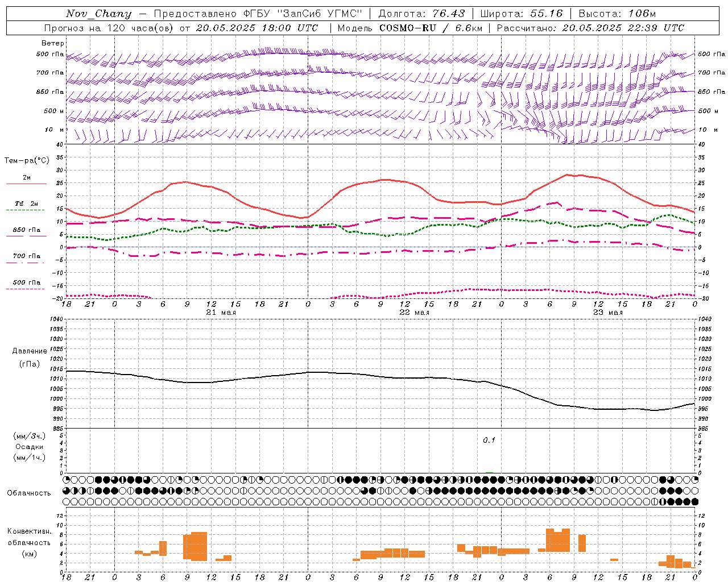Viewport: 728px width, 582px height.
Task: Click the '(гПа)' pressure unit label
Action: click(30, 364)
